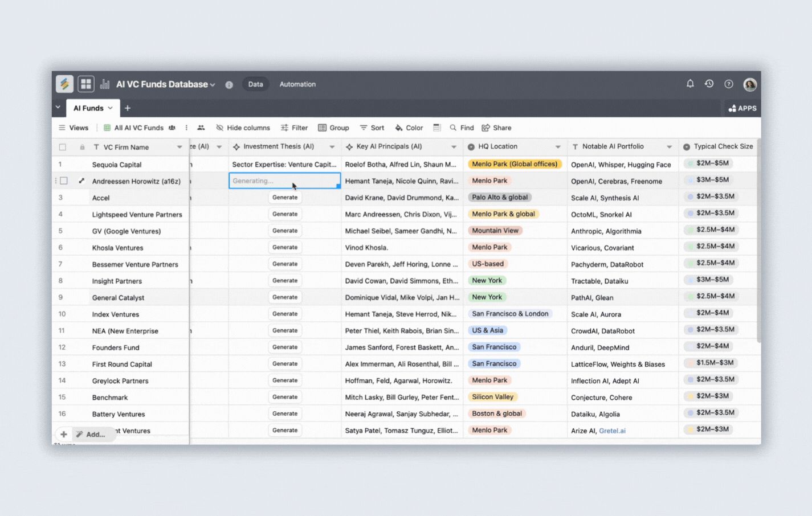Open the bar chart dashboard icon

coord(105,84)
